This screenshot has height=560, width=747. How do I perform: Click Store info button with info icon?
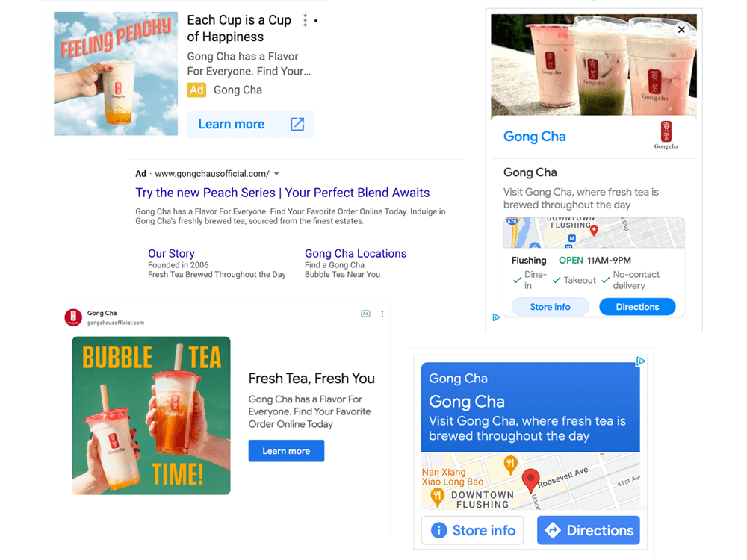tap(473, 530)
